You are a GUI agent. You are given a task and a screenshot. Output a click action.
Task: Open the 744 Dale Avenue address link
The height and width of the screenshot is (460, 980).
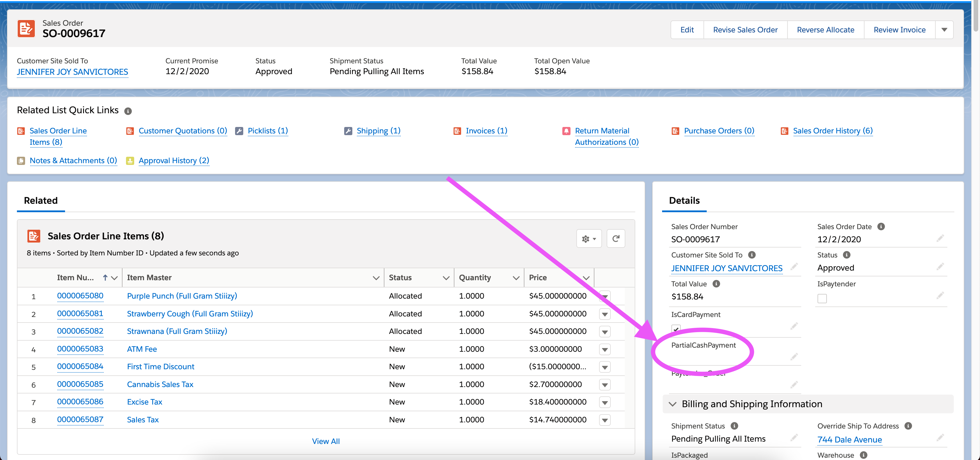850,440
